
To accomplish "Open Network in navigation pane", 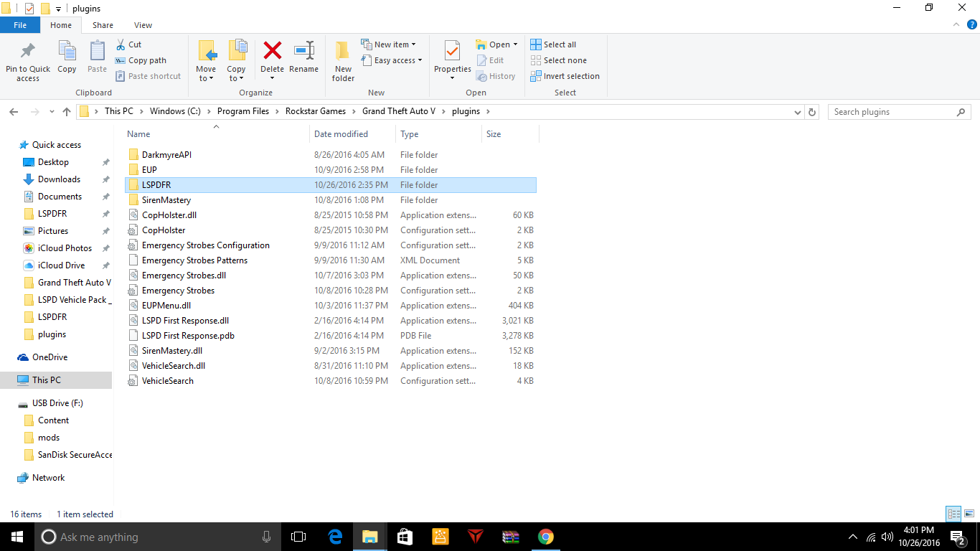I will pos(48,478).
